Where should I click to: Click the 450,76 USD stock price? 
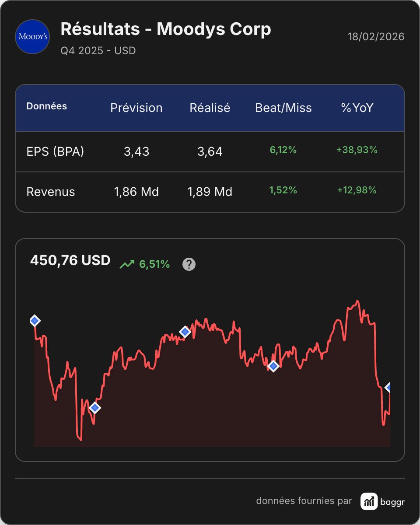tap(70, 261)
